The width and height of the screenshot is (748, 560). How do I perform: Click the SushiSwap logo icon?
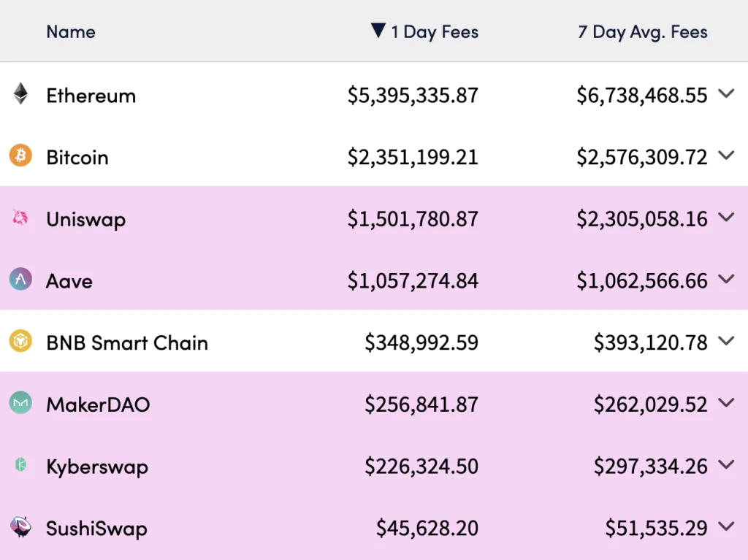(20, 526)
